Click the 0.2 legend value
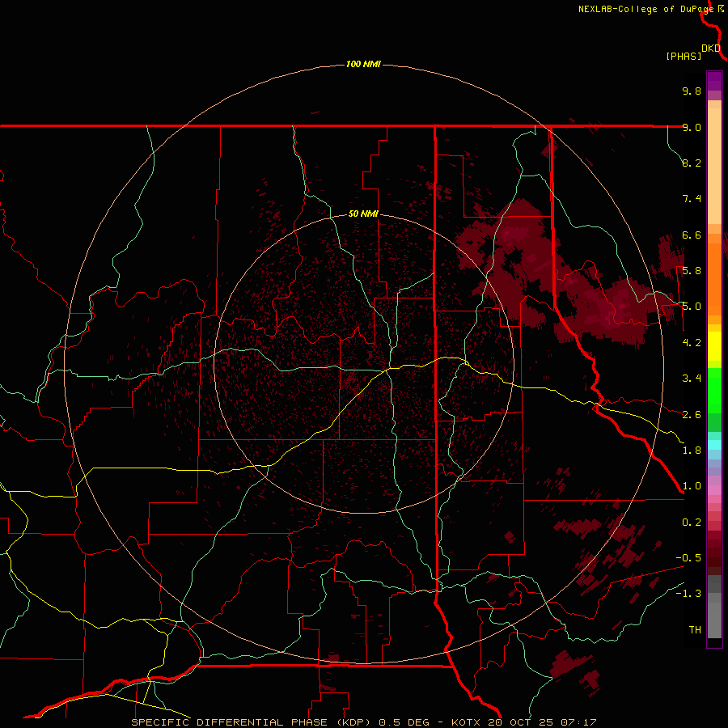 (x=692, y=523)
